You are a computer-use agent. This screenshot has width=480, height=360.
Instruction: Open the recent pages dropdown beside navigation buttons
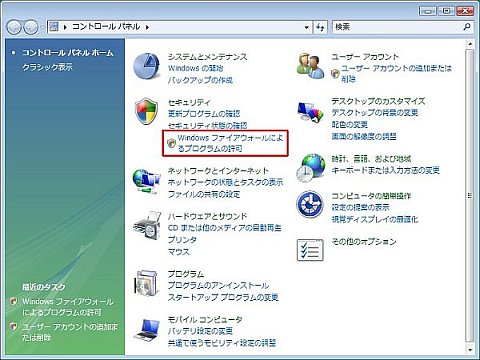[x=42, y=27]
